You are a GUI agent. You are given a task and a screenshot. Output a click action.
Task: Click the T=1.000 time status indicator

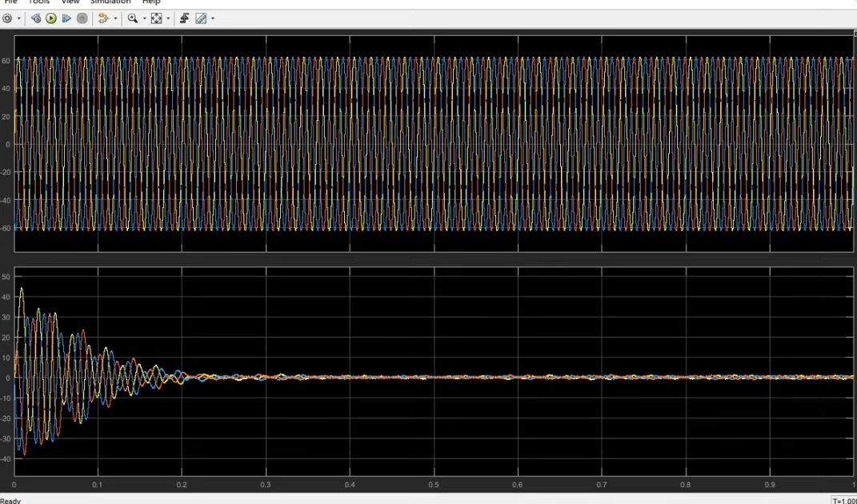pyautogui.click(x=844, y=501)
